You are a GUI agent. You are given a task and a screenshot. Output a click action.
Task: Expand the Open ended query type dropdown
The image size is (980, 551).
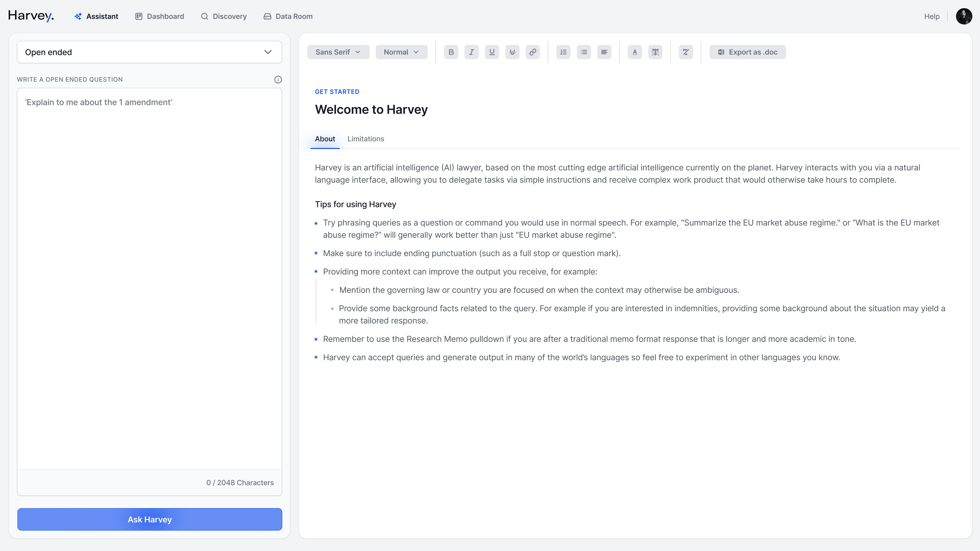[150, 52]
